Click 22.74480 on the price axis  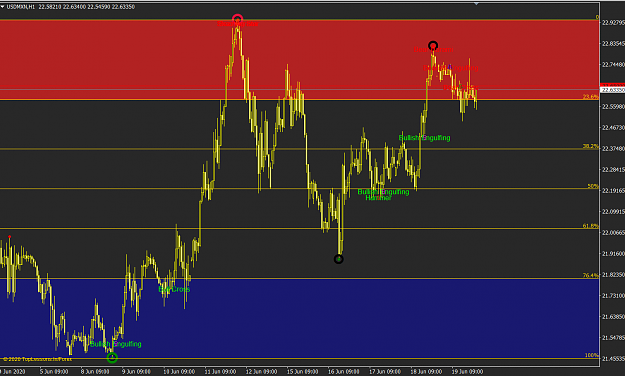(613, 65)
